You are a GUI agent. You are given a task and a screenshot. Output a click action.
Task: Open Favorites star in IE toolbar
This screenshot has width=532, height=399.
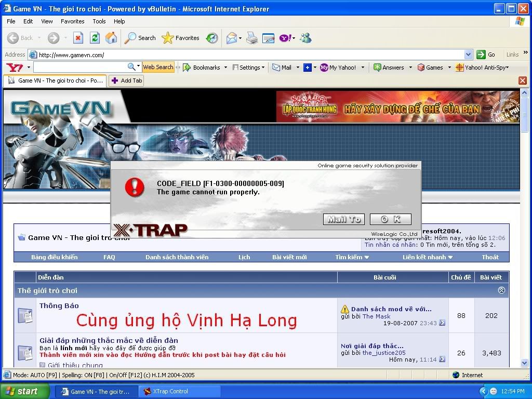click(x=168, y=38)
